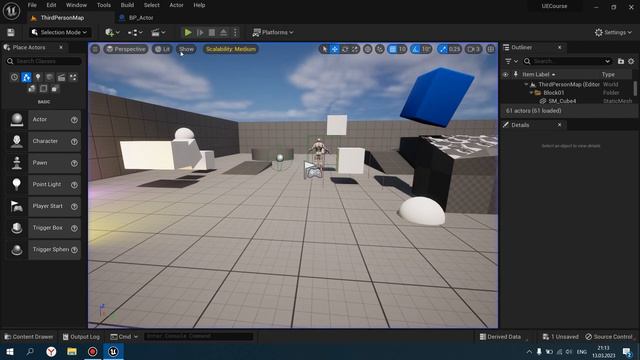Activate the Rotate gizmo tool
This screenshot has width=640, height=360.
(x=345, y=49)
